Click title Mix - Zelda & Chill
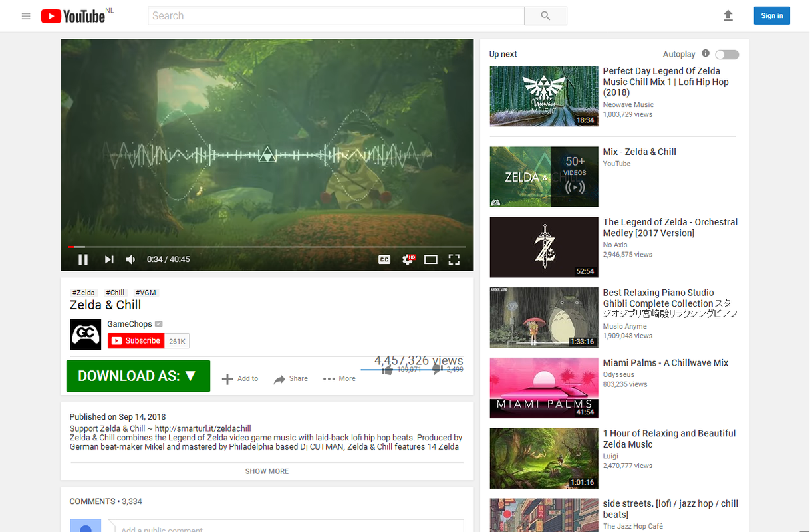 pos(640,152)
